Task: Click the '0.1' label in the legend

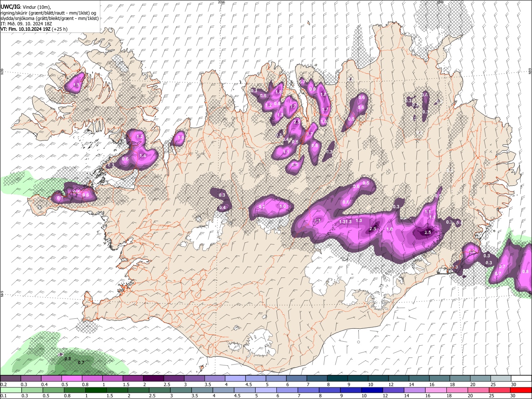Action: coord(3,396)
